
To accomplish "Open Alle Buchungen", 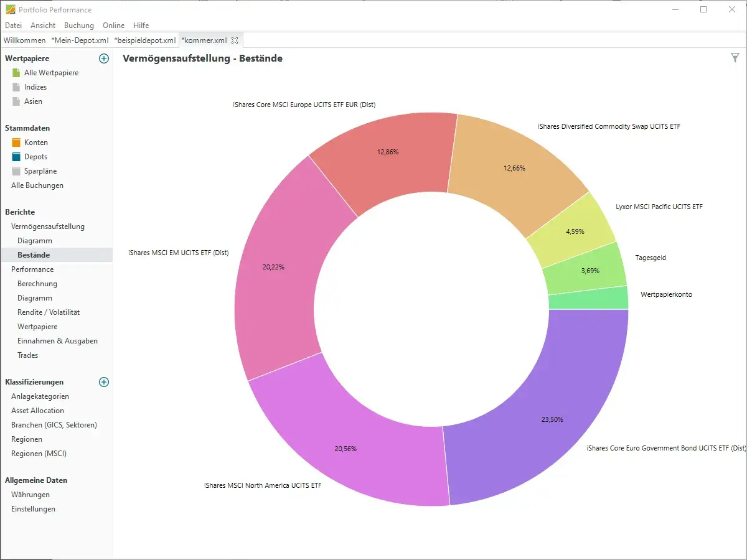I will pos(37,185).
